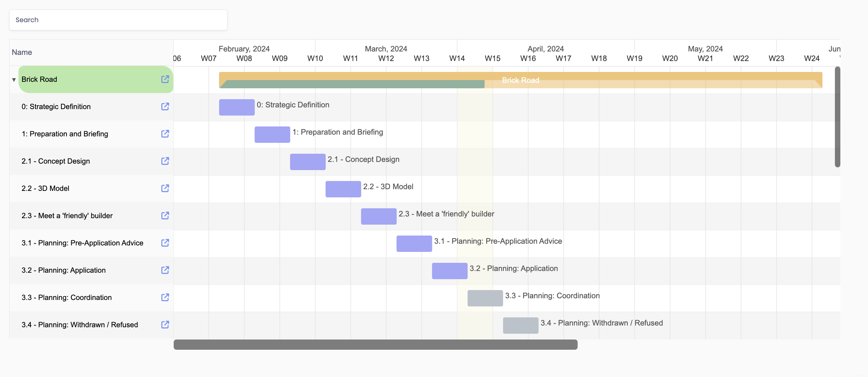The height and width of the screenshot is (377, 868).
Task: Click the 0: Strategic Definition task bar
Action: click(237, 107)
